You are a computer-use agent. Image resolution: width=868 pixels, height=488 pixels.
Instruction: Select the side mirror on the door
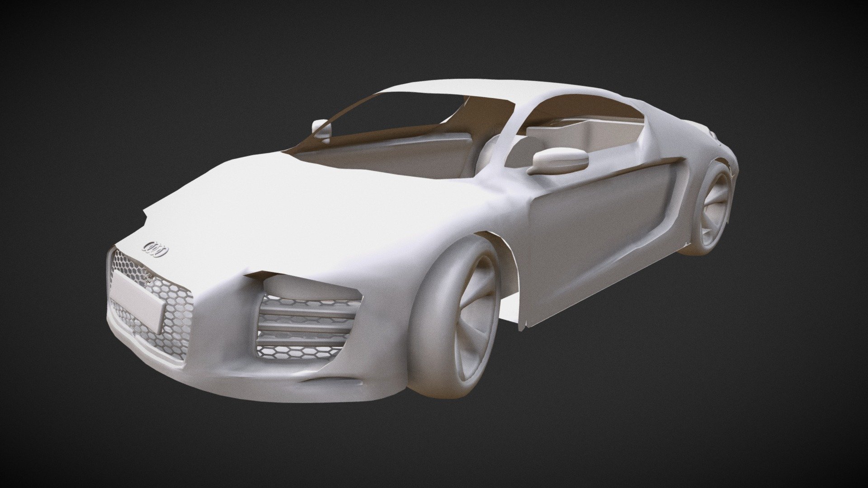point(559,160)
